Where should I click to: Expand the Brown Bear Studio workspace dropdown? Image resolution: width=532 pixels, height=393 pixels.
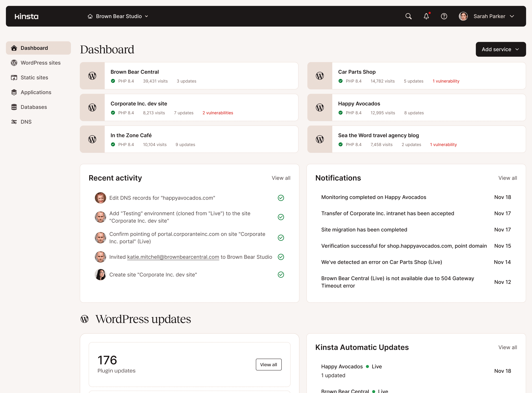(118, 16)
